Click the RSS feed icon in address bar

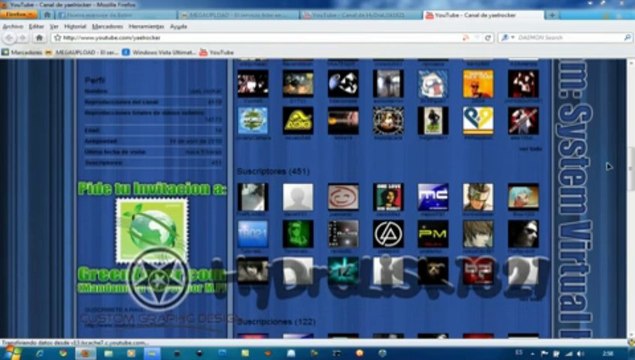(x=466, y=38)
